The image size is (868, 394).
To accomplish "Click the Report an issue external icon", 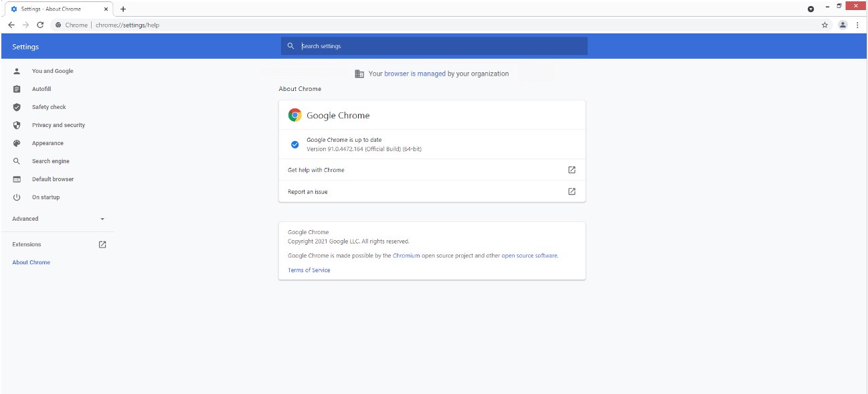I will click(572, 191).
